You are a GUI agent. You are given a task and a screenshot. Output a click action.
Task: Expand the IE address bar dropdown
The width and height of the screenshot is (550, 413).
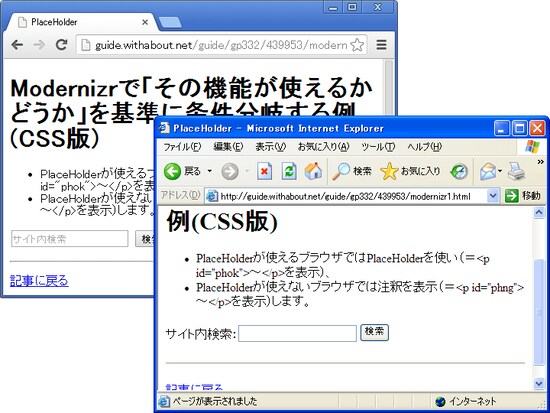pyautogui.click(x=493, y=196)
